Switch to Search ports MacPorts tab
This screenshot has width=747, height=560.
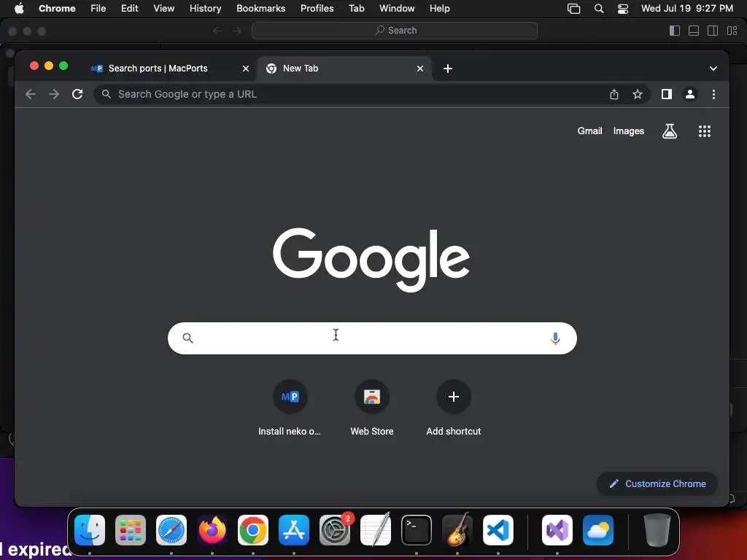tap(169, 69)
